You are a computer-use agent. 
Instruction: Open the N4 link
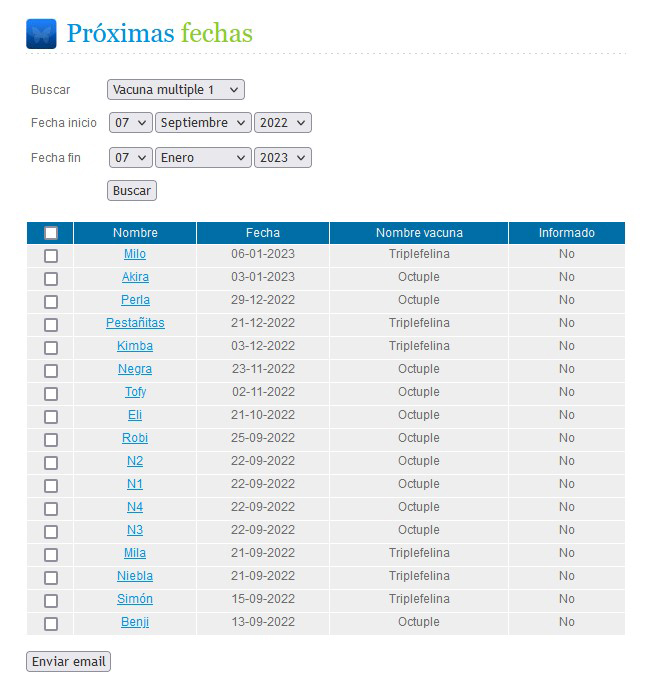(x=135, y=507)
